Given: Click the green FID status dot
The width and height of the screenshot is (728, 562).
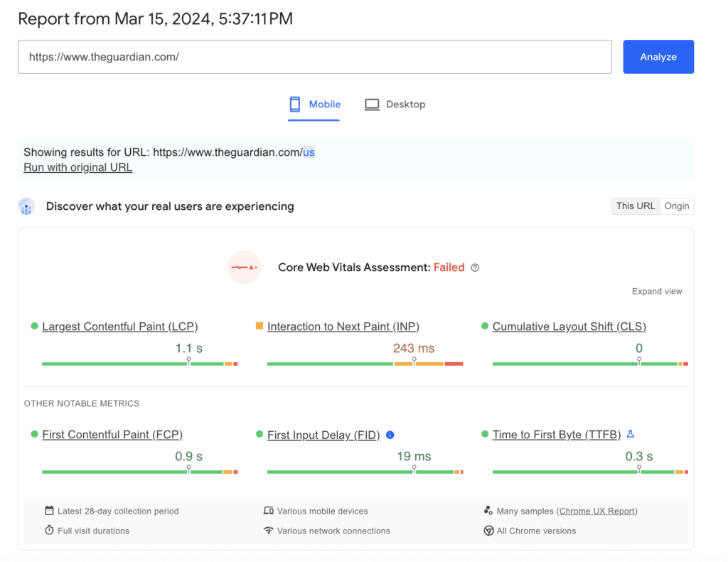Looking at the screenshot, I should coord(259,434).
